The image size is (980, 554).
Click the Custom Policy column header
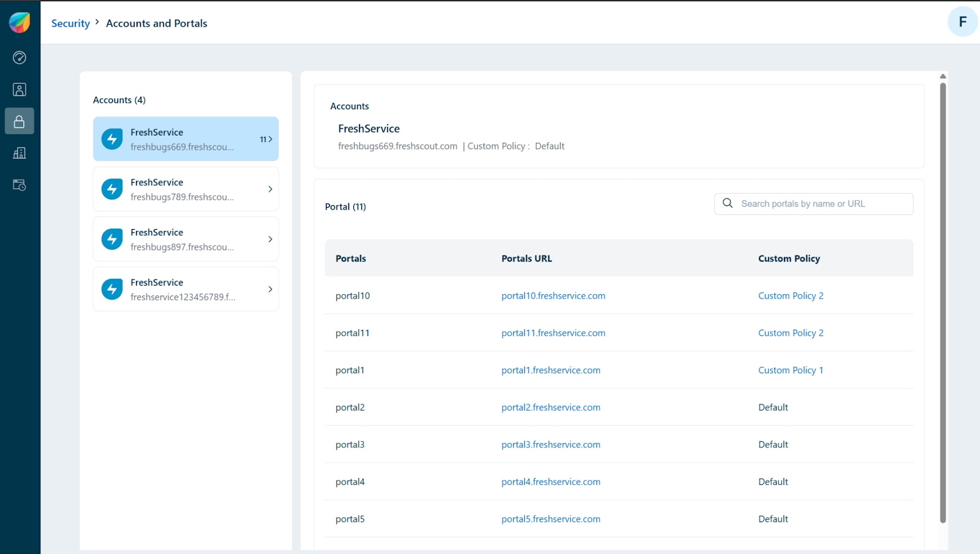789,259
